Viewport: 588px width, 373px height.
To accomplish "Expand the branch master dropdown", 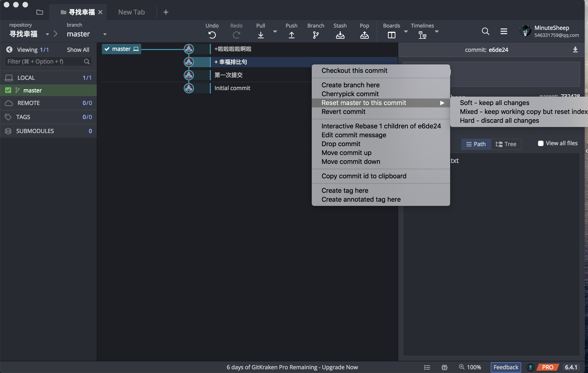I will pyautogui.click(x=105, y=34).
